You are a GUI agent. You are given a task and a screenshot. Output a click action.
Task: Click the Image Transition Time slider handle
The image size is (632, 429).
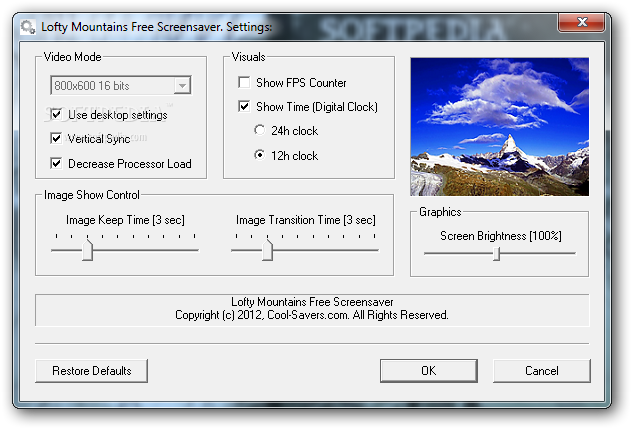(267, 250)
